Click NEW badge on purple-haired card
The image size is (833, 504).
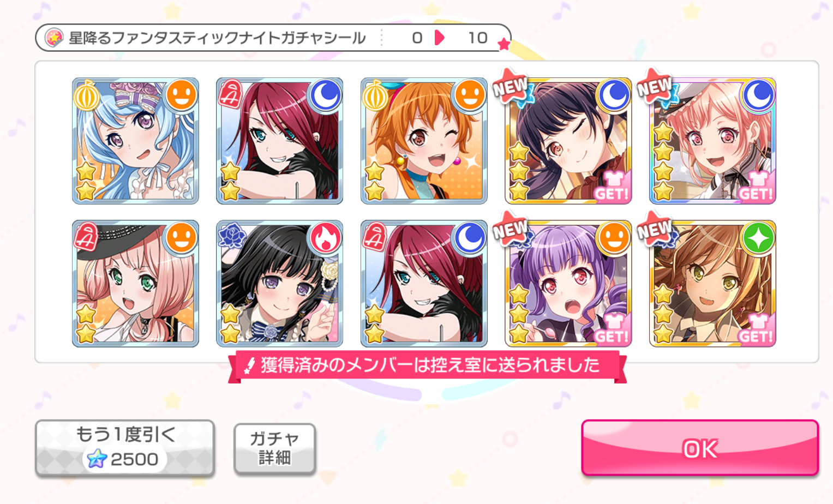511,229
